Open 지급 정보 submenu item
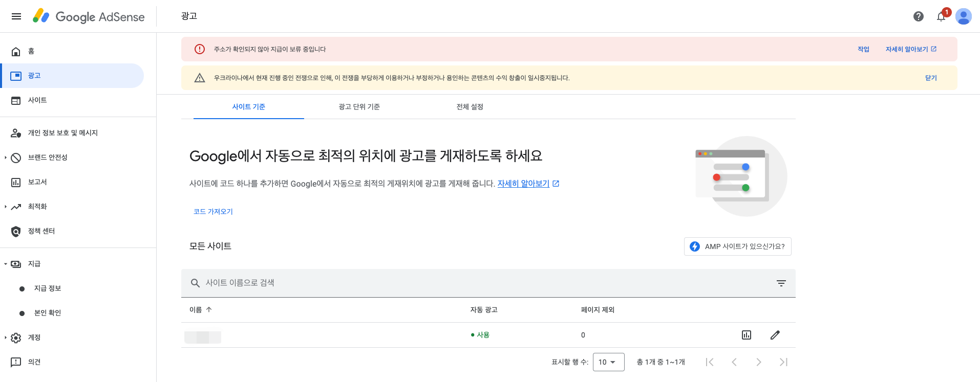980x382 pixels. click(48, 288)
